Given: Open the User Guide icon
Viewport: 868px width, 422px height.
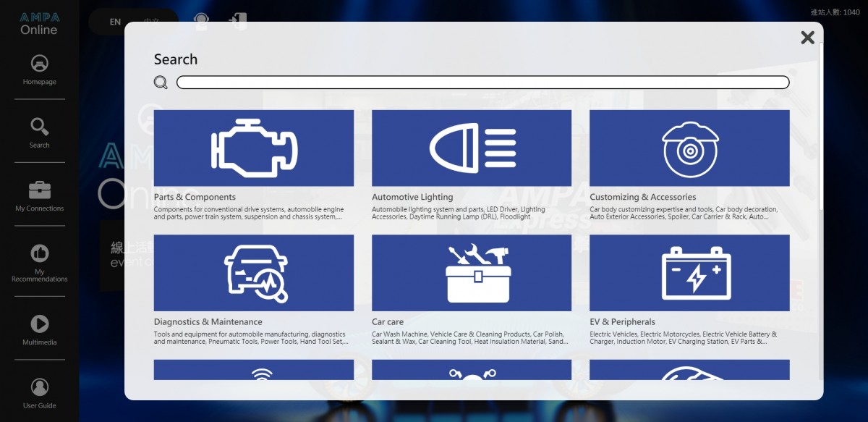Looking at the screenshot, I should pos(39,387).
